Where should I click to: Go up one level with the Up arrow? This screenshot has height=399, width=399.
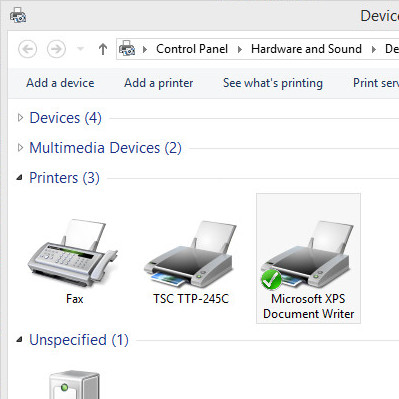(103, 49)
